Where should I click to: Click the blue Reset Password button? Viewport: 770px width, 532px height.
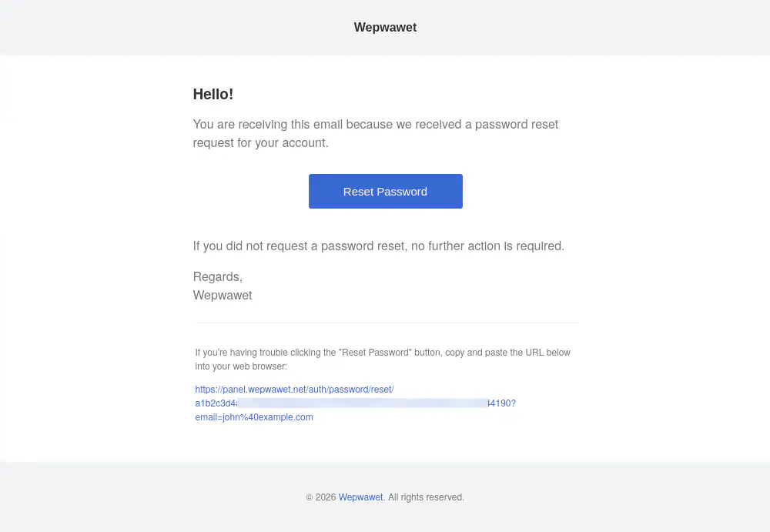pos(385,191)
